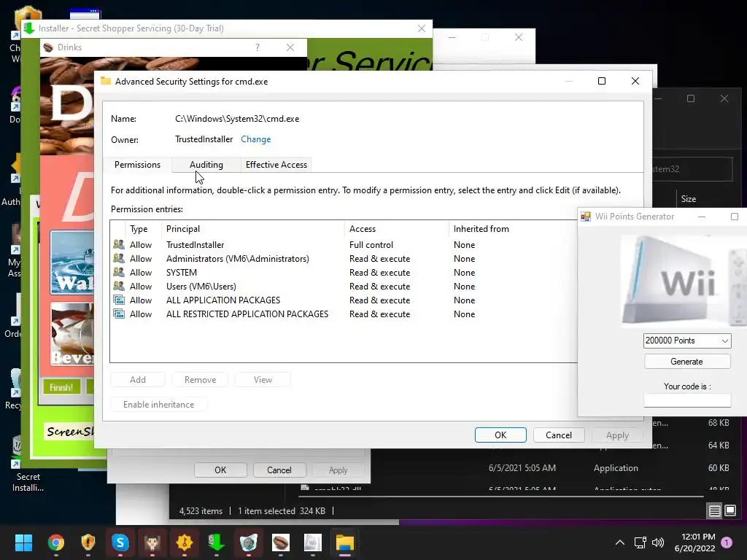Click OK in Advanced Security Settings
Image resolution: width=747 pixels, height=560 pixels.
tap(500, 435)
